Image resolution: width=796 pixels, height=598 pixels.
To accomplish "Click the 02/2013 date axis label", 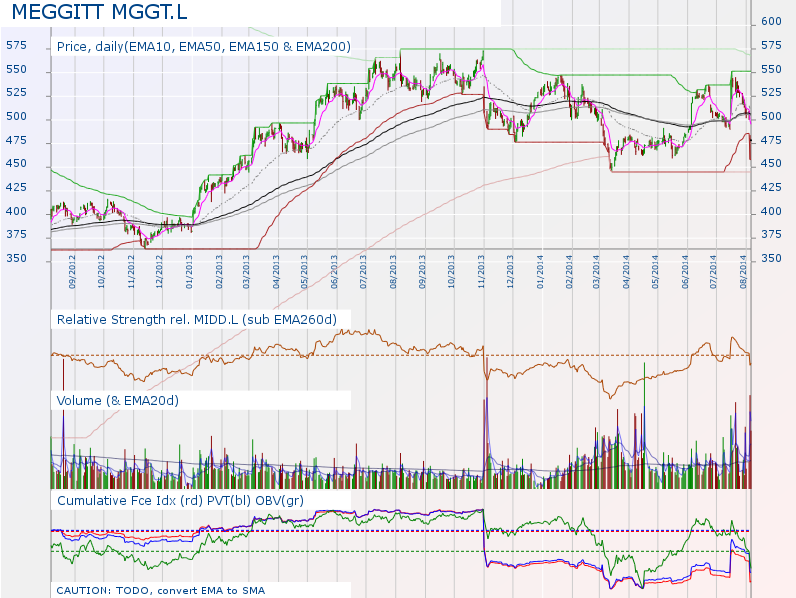I will [219, 273].
